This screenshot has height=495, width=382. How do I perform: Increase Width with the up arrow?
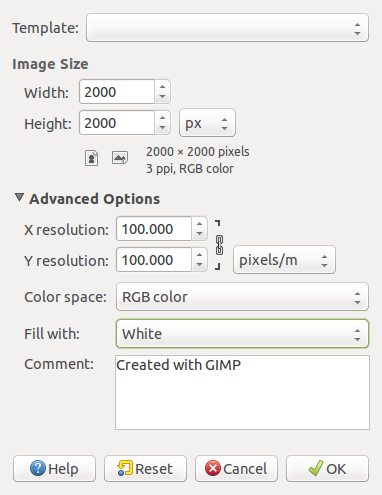(162, 87)
